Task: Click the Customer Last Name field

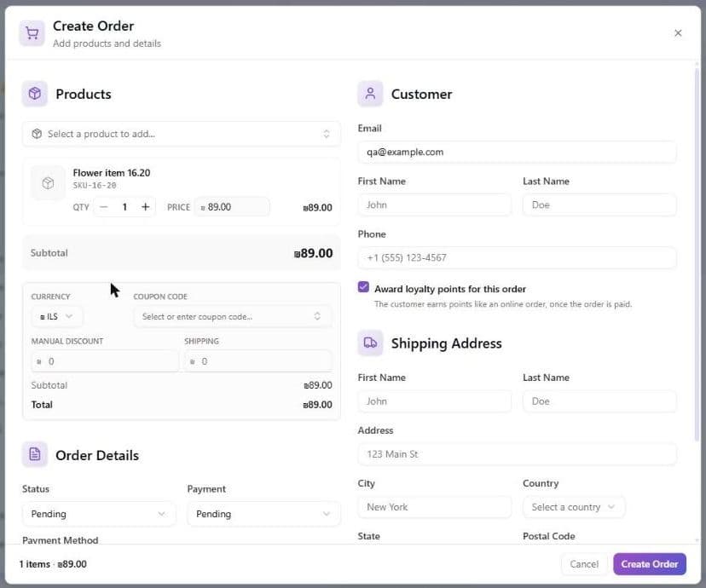Action: [599, 205]
